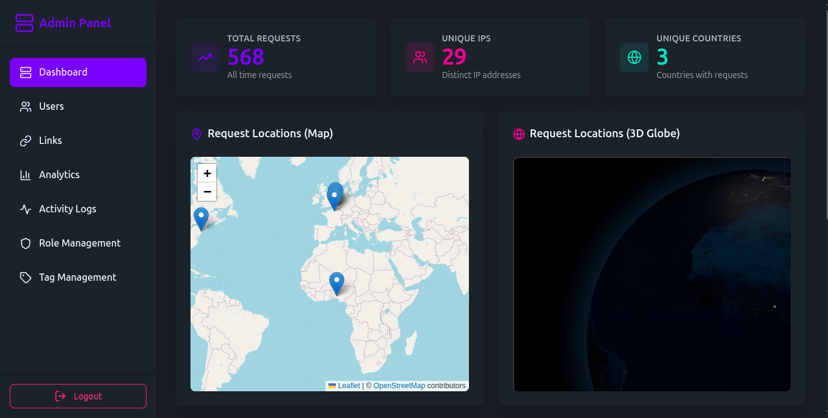Click the 29 unique IPs value
Image resolution: width=828 pixels, height=418 pixels.
click(x=454, y=57)
